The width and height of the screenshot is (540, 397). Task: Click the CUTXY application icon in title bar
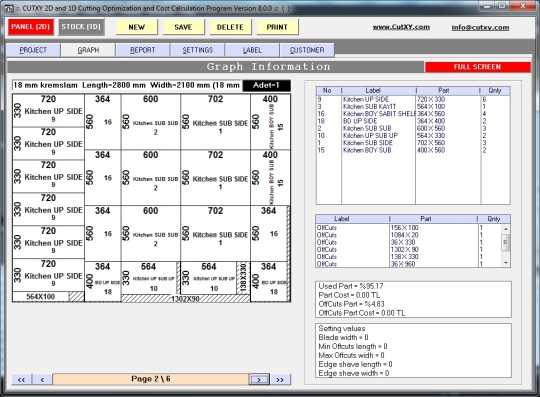tap(10, 8)
